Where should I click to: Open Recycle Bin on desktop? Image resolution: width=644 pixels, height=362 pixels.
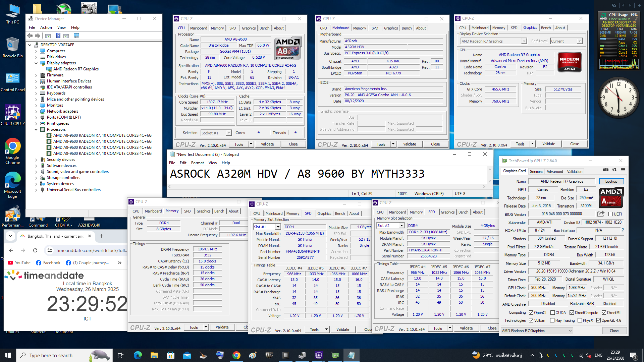[13, 47]
